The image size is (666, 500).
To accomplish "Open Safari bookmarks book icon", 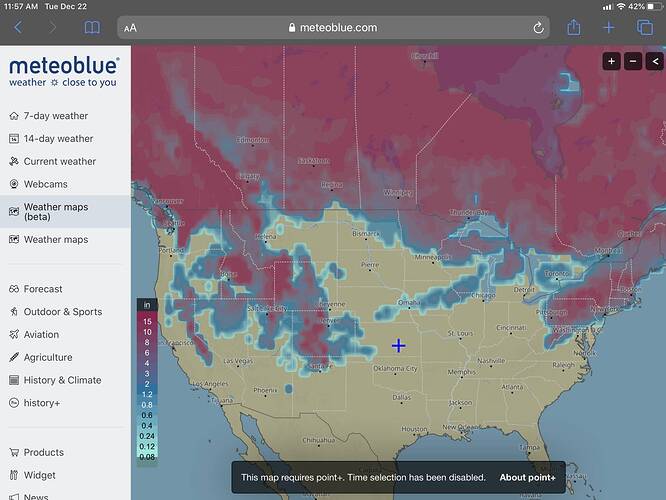I will click(92, 28).
